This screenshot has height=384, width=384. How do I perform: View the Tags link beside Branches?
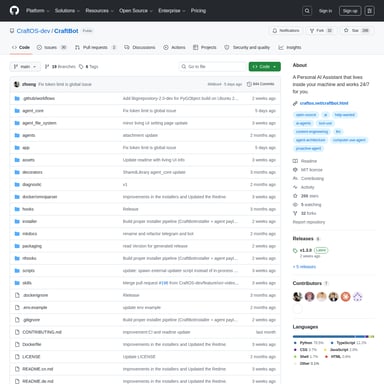pos(89,67)
